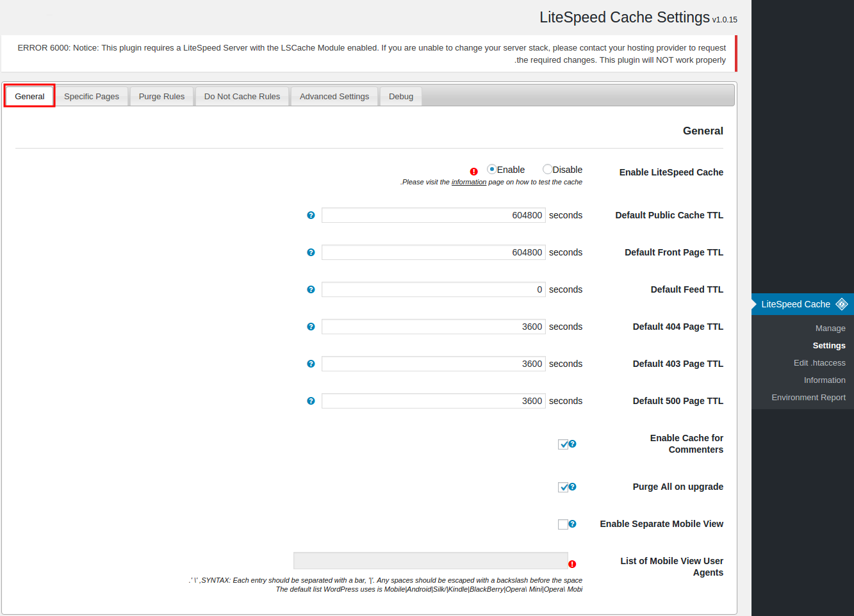Focus the Default Front Page TTL field

tap(434, 252)
